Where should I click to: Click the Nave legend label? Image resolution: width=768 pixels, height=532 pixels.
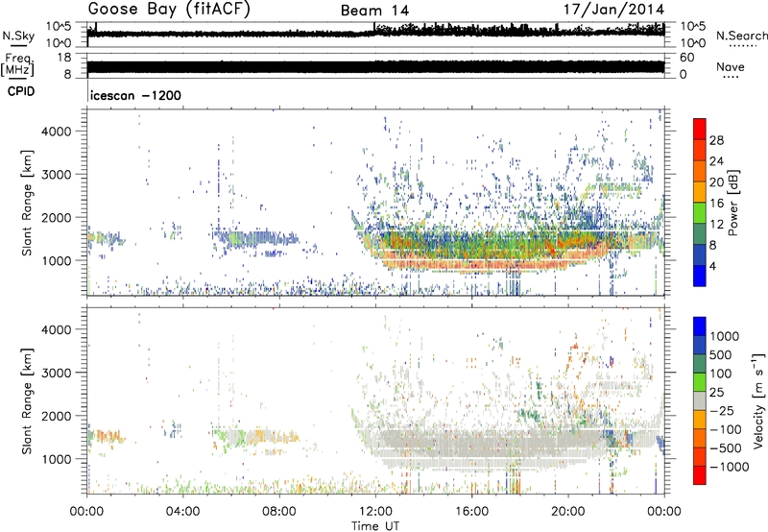(731, 67)
